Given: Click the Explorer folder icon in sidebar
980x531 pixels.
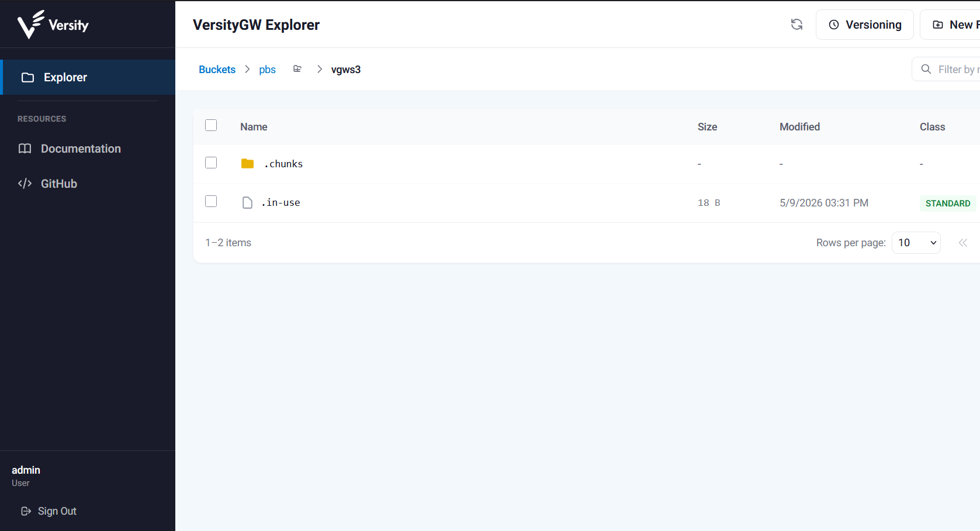Looking at the screenshot, I should tap(27, 77).
